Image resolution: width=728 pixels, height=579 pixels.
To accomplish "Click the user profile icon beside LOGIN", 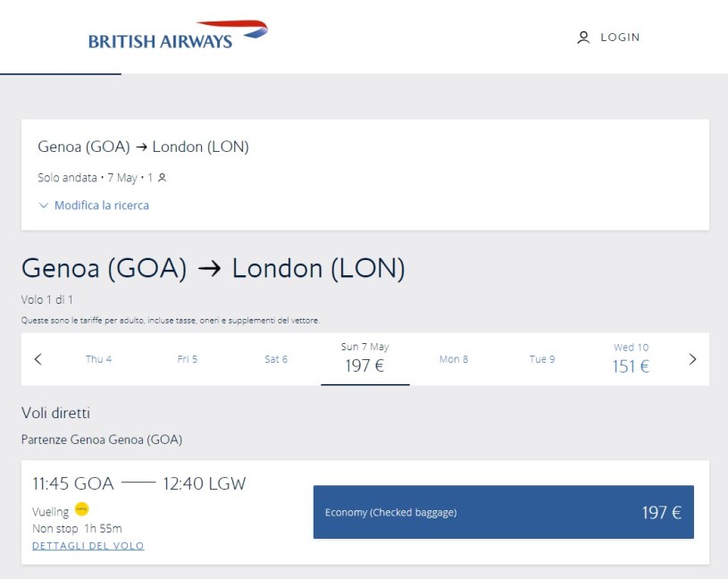I will click(x=583, y=38).
